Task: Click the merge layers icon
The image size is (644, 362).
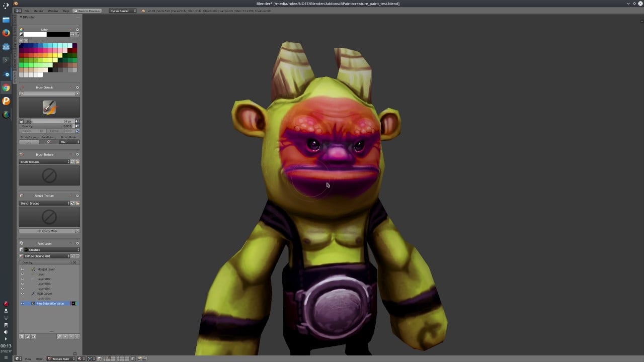Action: (x=59, y=336)
